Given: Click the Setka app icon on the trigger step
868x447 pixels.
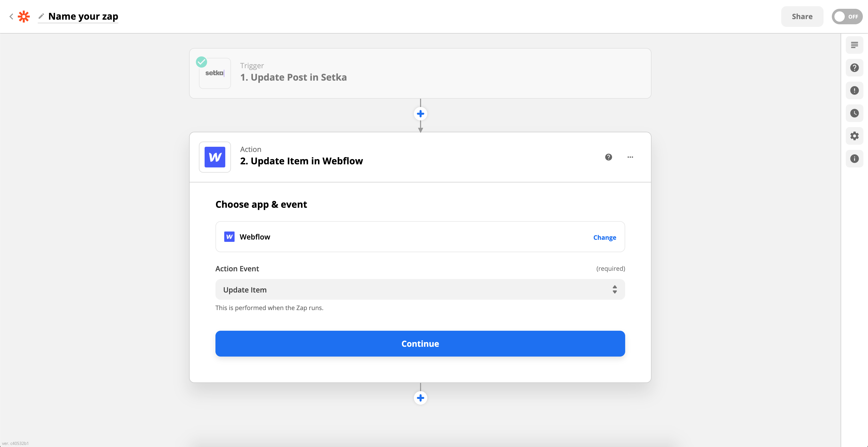Looking at the screenshot, I should coord(215,73).
